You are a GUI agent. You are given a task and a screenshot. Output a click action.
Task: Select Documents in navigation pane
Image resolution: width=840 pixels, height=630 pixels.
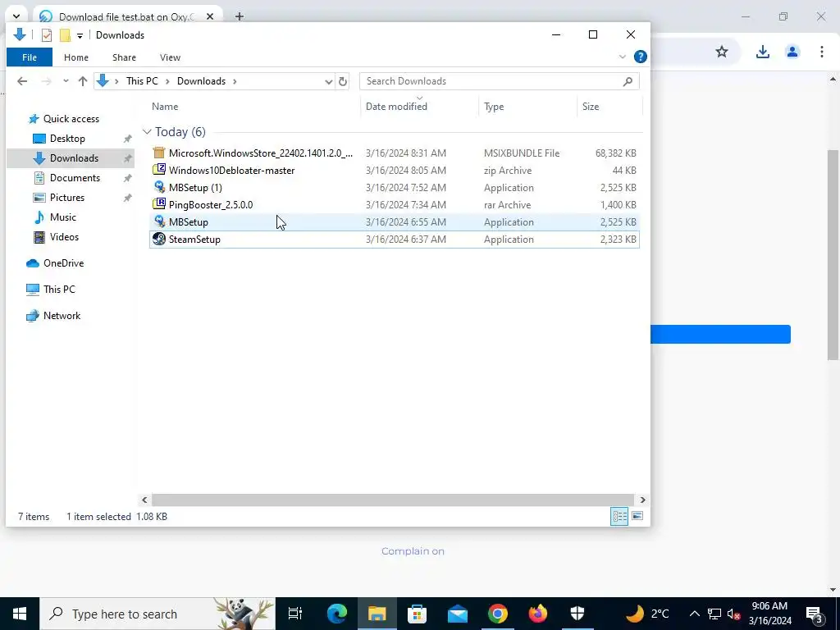pyautogui.click(x=75, y=178)
